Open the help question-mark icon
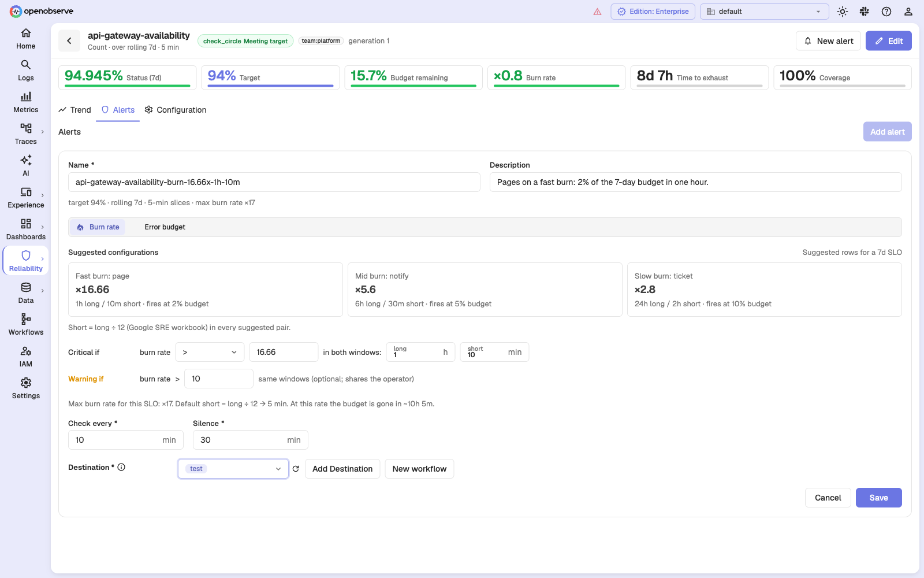Viewport: 924px width, 578px height. (x=886, y=12)
